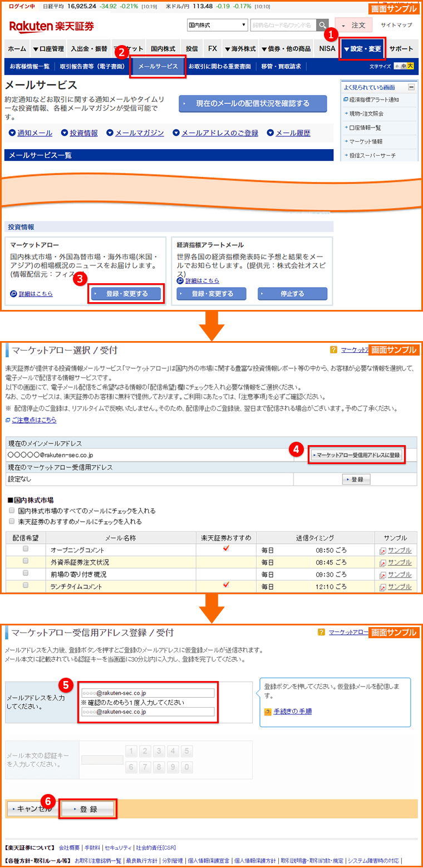Check 楽天証券のおすすめメールにチェックを入れる
Screen dimensions: 423x868
coord(12,521)
